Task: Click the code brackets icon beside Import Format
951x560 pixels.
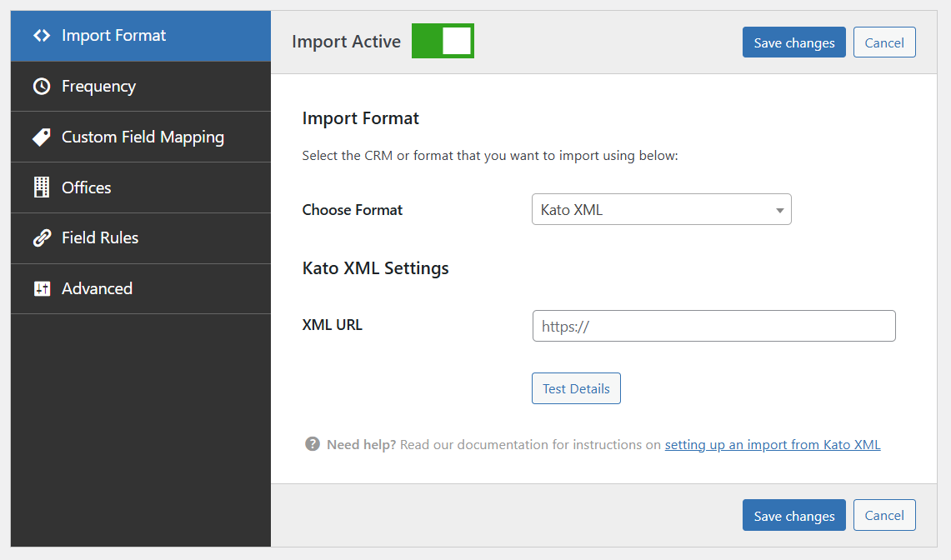Action: pos(41,36)
